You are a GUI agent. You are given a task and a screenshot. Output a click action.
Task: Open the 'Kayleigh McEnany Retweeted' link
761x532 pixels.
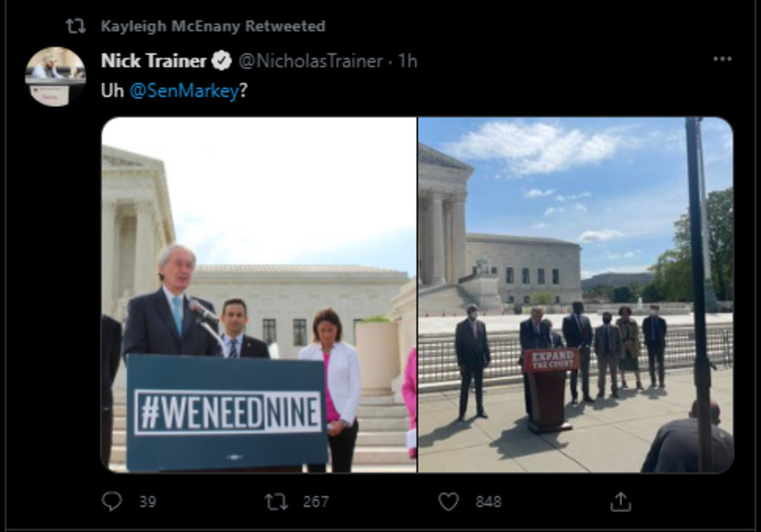213,27
